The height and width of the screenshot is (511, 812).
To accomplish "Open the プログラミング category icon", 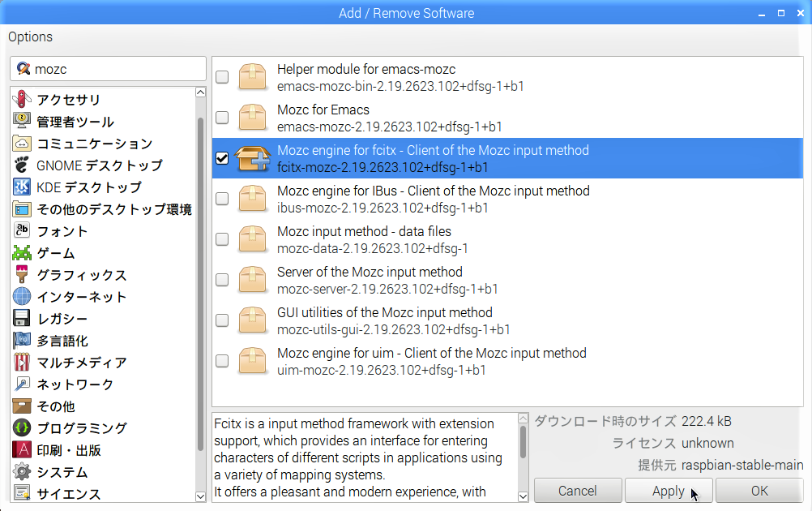I will coord(22,427).
